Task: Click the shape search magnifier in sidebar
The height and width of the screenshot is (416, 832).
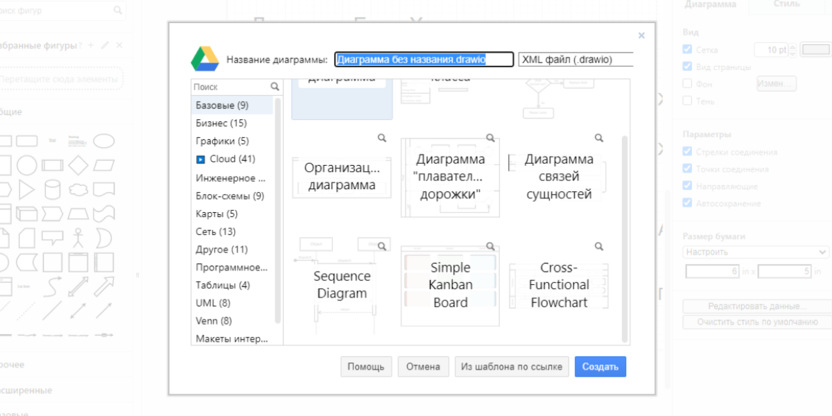Action: (x=117, y=10)
